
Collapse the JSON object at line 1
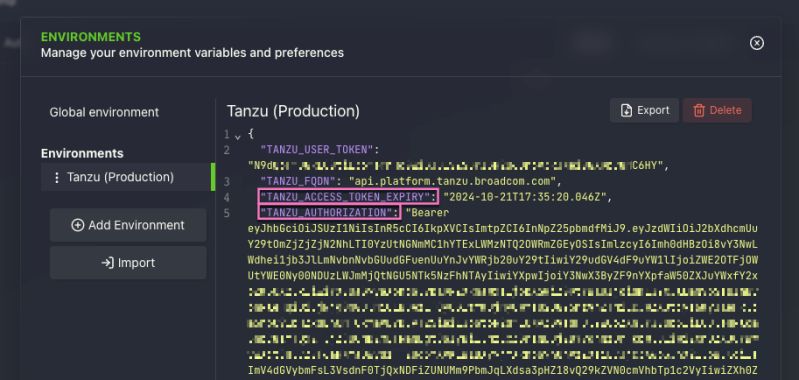pyautogui.click(x=237, y=137)
